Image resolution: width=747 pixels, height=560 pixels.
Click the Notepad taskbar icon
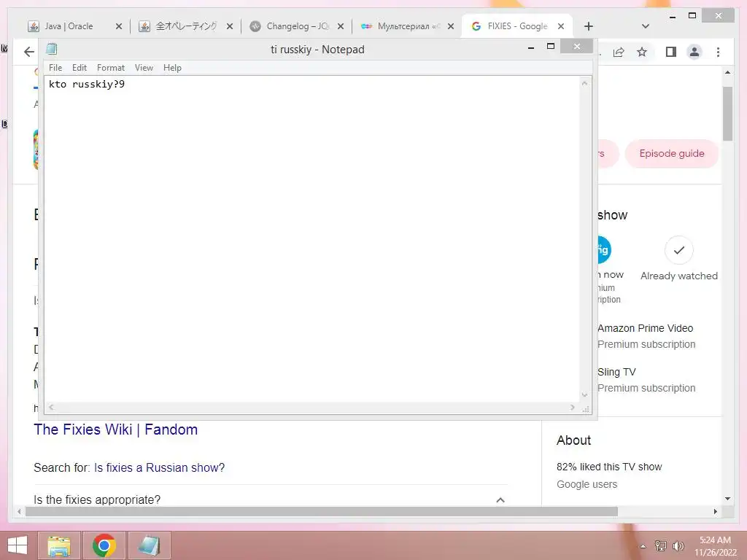149,545
